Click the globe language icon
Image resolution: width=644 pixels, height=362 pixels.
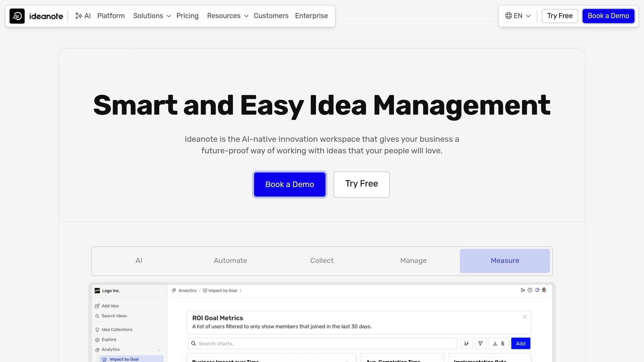508,16
